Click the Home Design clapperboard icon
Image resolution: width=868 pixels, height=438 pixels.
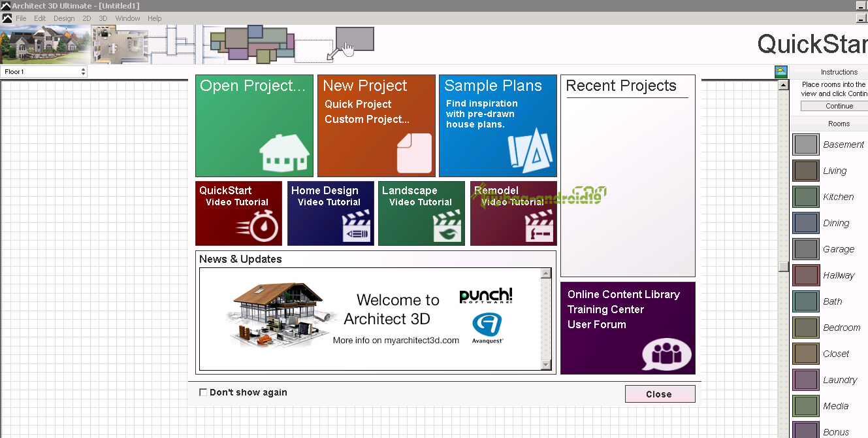(357, 227)
